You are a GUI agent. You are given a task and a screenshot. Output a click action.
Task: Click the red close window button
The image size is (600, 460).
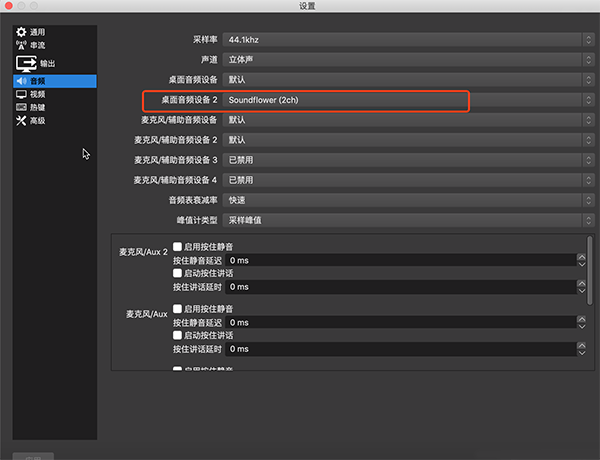(8, 5)
